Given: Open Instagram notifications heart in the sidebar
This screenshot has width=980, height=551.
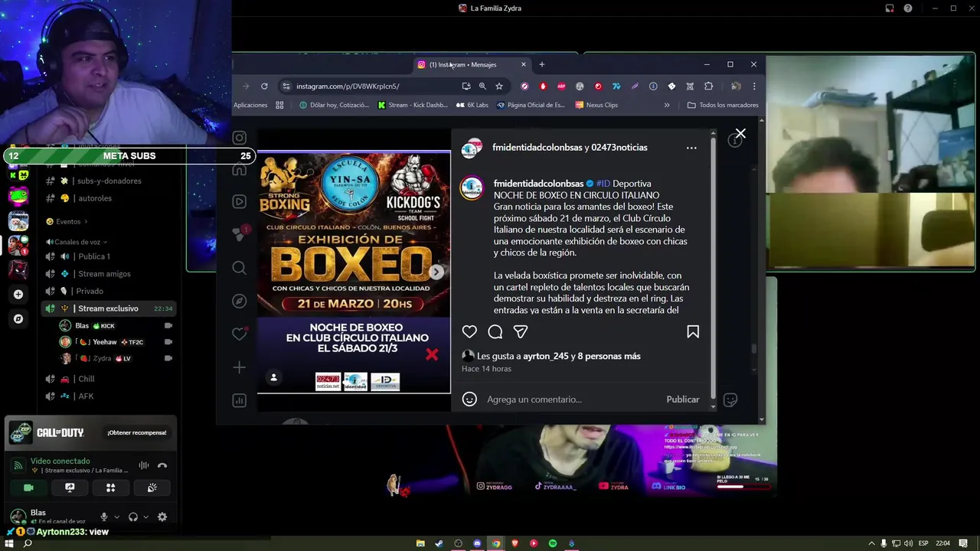Looking at the screenshot, I should 240,334.
